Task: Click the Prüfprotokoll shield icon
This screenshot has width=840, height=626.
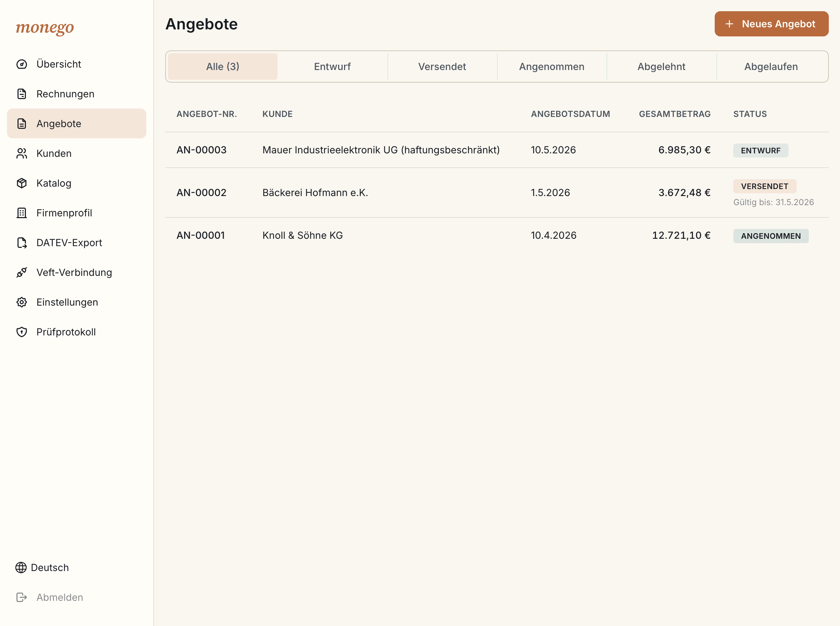Action: pos(22,332)
